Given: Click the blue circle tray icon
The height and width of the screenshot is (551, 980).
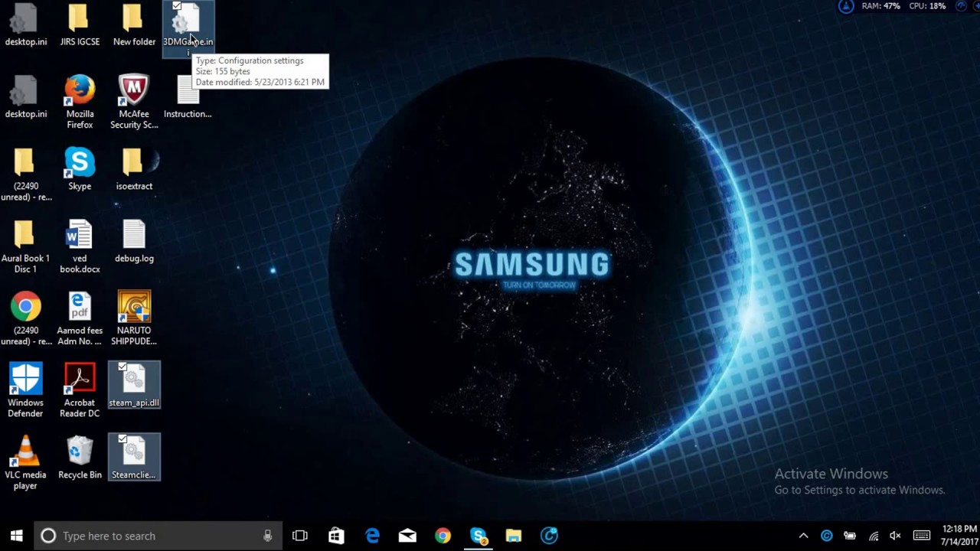Looking at the screenshot, I should click(826, 536).
